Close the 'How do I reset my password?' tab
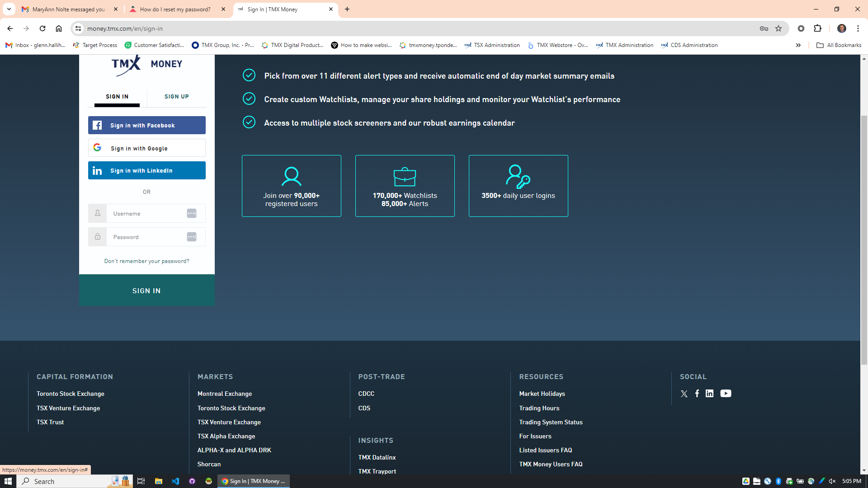 pyautogui.click(x=223, y=9)
